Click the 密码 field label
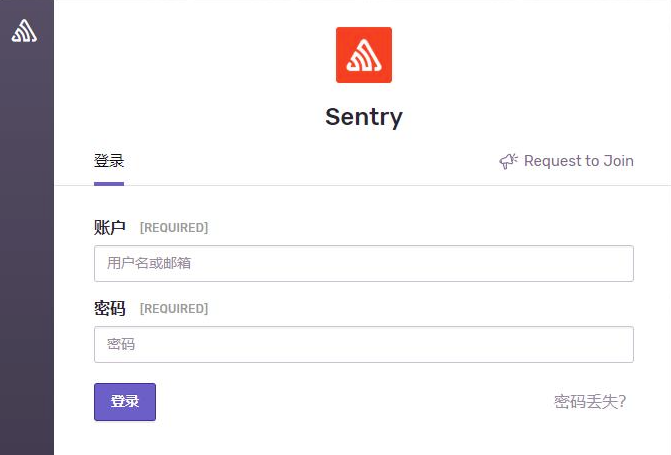Screen dimensions: 671x455 click(110, 308)
